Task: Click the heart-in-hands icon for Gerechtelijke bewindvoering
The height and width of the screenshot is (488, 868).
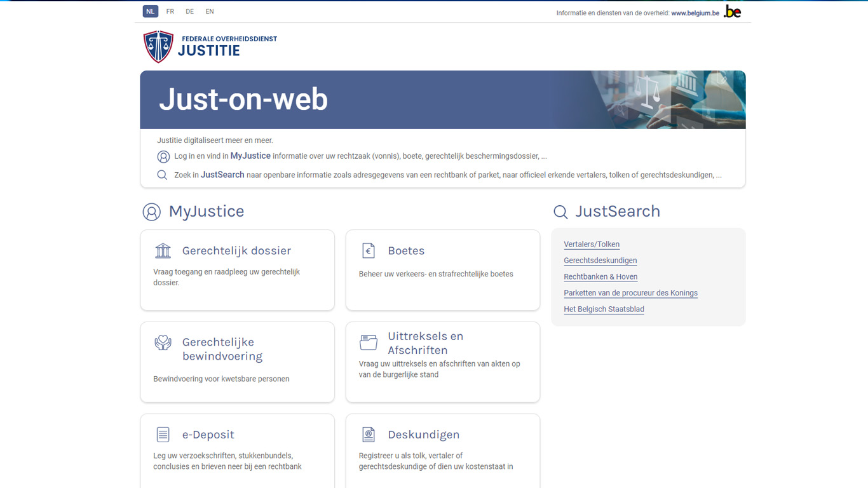Action: (163, 343)
